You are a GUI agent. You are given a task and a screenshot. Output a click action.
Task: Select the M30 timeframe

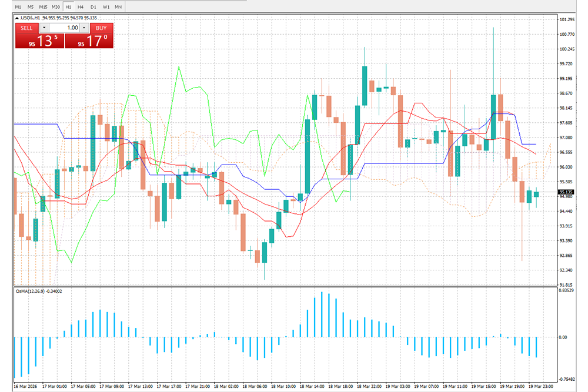coord(55,6)
